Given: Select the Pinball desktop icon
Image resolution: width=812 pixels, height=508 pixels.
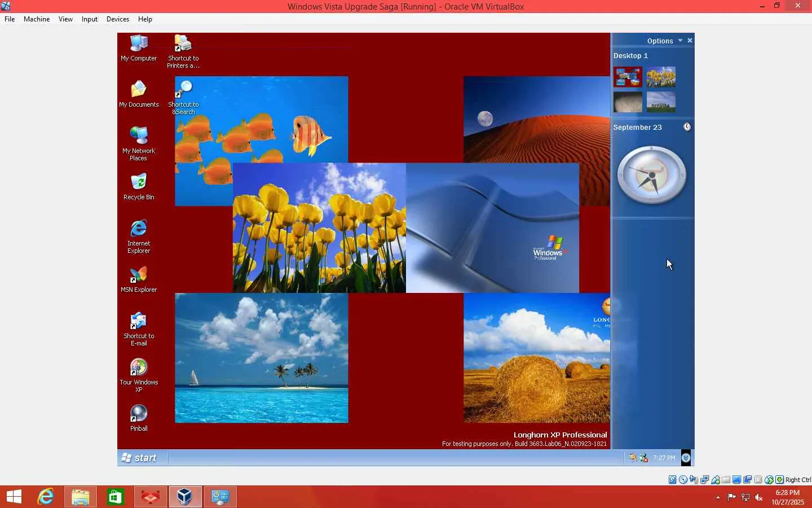Looking at the screenshot, I should (x=139, y=418).
